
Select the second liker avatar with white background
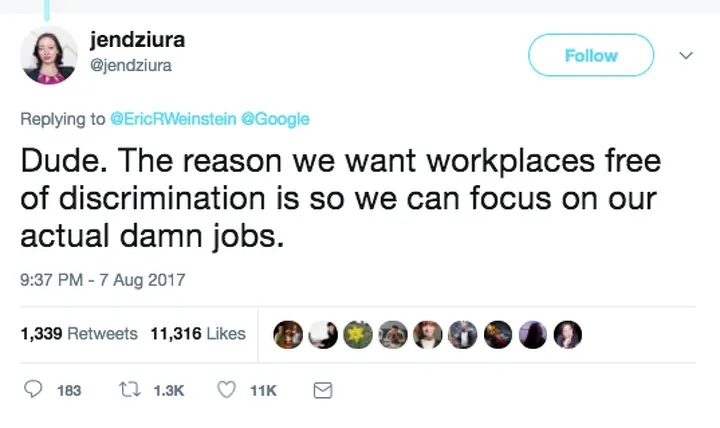[x=322, y=335]
